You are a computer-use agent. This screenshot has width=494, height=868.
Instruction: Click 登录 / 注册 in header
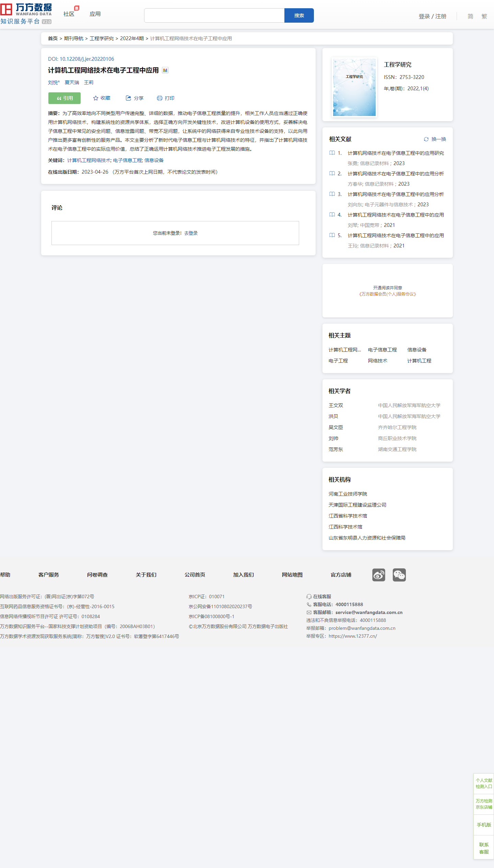point(432,16)
